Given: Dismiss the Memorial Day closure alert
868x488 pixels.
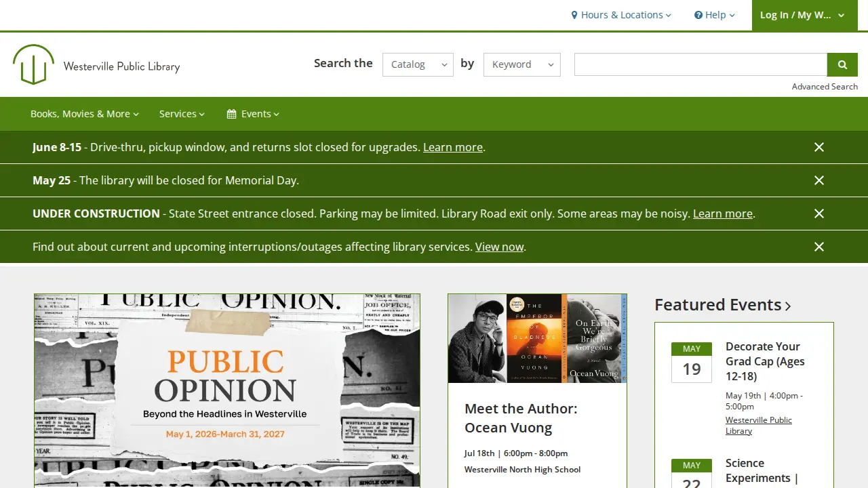Looking at the screenshot, I should click(819, 180).
